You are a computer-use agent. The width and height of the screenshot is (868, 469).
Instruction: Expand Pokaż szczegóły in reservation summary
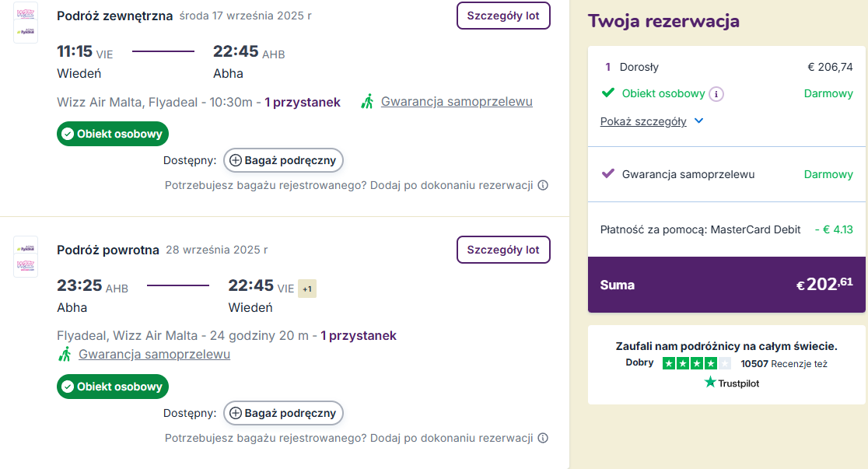click(643, 121)
